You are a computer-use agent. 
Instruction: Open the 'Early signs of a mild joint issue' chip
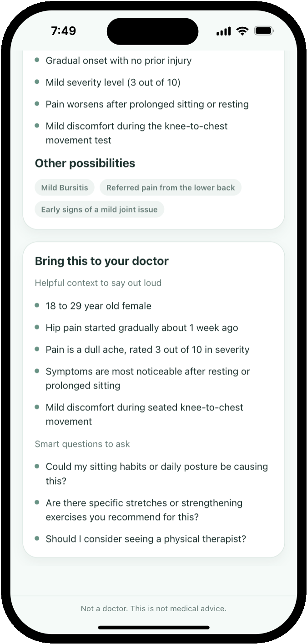(99, 209)
